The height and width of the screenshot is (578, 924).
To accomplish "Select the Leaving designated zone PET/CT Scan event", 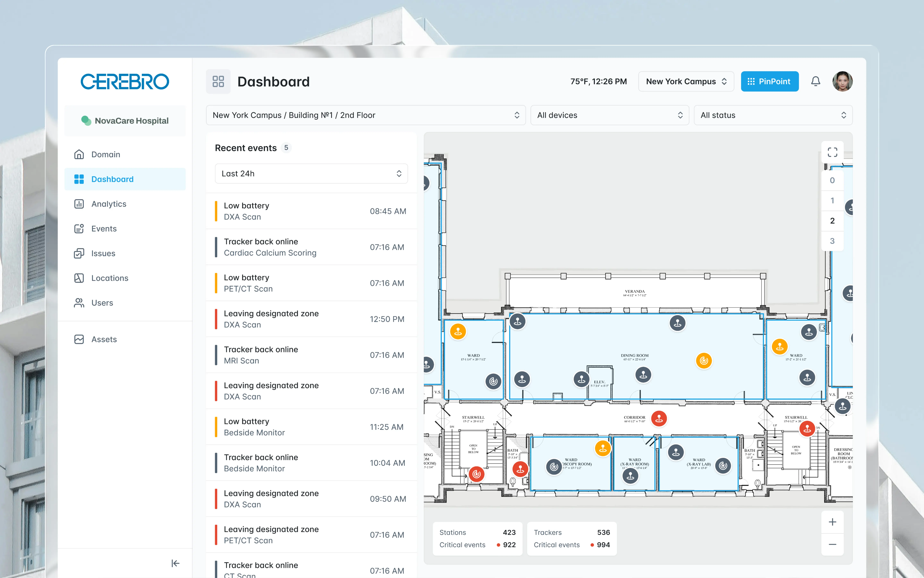I will coord(311,535).
